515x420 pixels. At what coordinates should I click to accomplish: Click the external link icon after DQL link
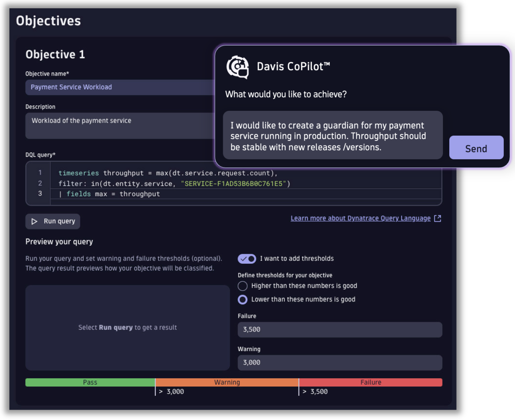coord(437,218)
